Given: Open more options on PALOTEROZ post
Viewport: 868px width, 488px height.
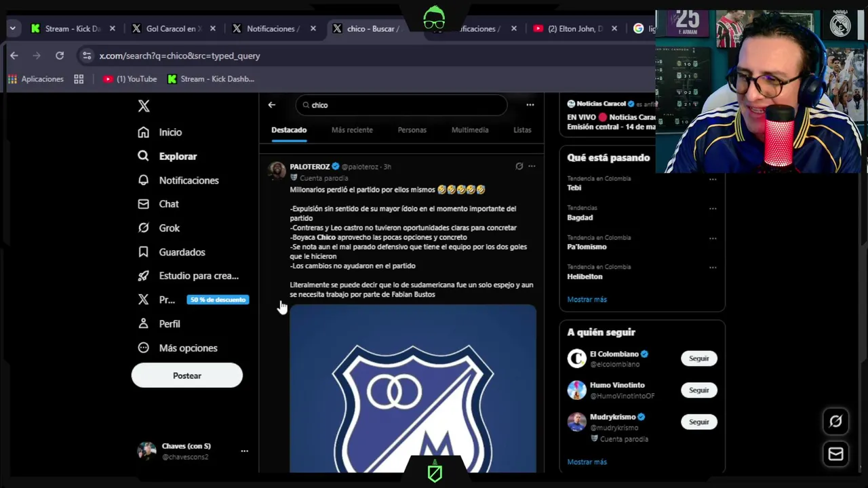Looking at the screenshot, I should point(532,166).
